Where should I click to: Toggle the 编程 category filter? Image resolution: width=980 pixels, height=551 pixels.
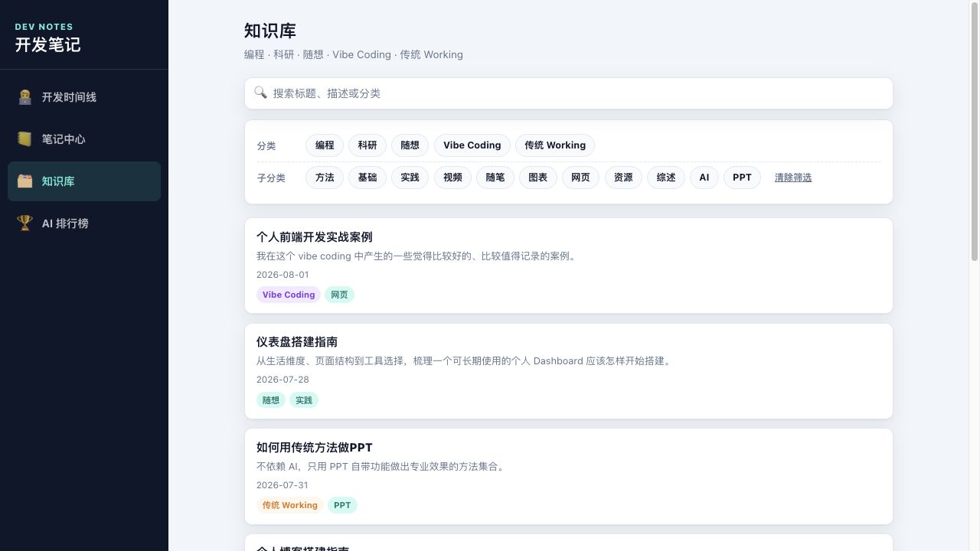tap(325, 145)
